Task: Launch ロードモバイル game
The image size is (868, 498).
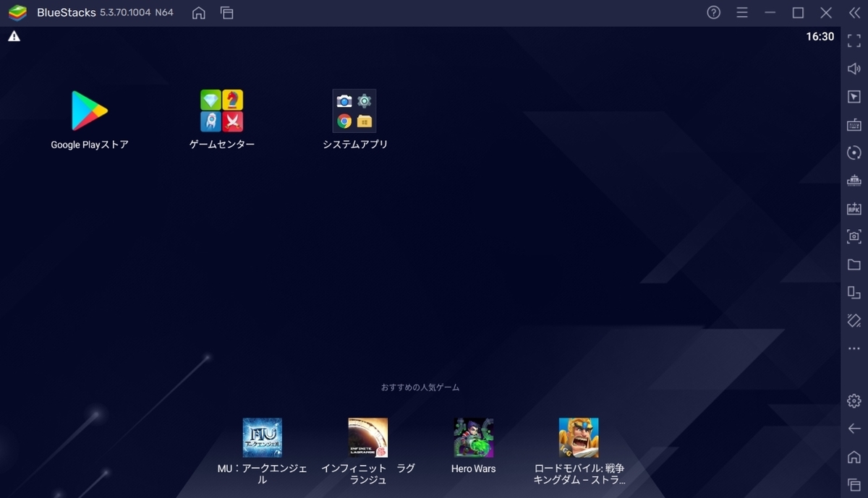Action: click(x=579, y=437)
